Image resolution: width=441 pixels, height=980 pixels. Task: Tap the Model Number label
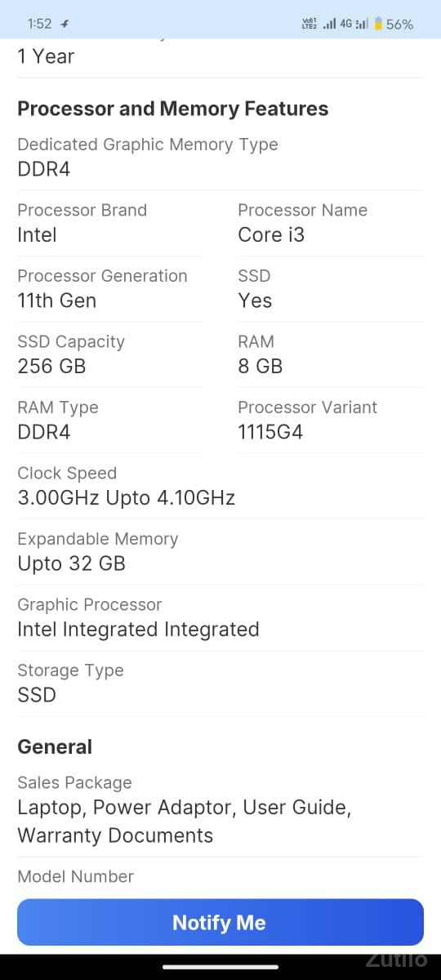coord(75,876)
